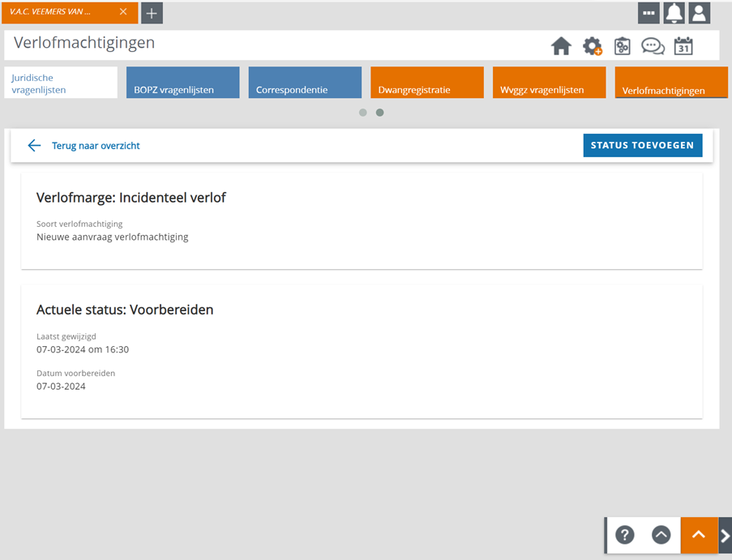
Task: Click the 07-03-2024 om 16:30 value
Action: click(83, 349)
